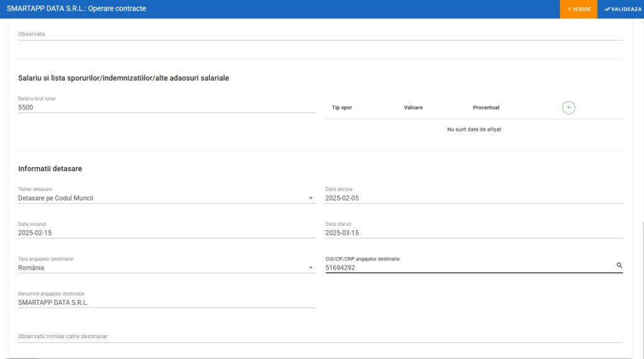
Task: Select the Data inceput date field
Action: click(x=167, y=233)
